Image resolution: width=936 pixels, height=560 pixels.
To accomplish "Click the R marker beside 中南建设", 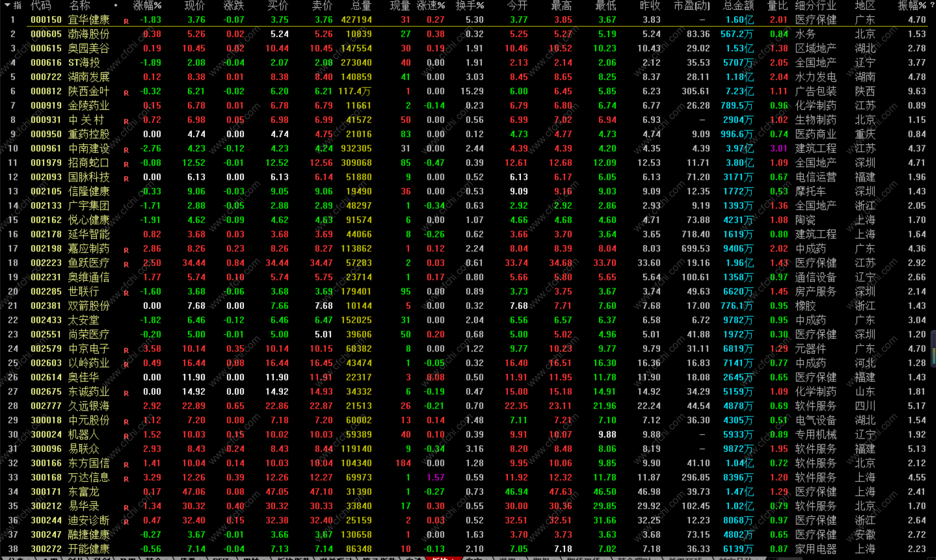I will coord(126,150).
